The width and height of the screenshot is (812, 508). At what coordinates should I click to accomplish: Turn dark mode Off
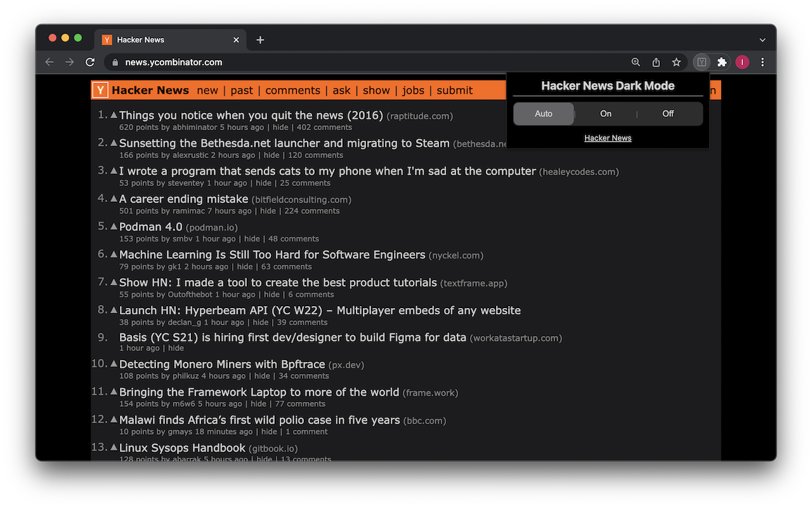point(668,114)
